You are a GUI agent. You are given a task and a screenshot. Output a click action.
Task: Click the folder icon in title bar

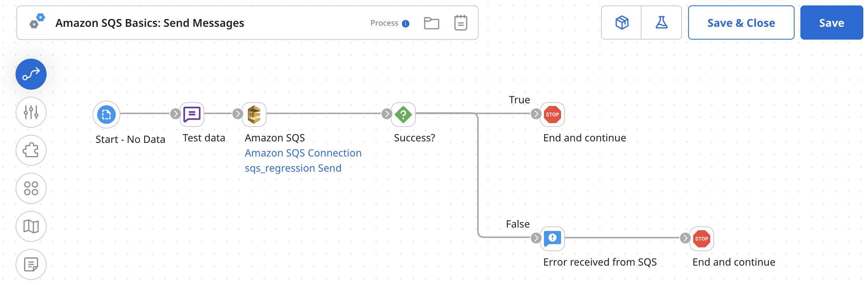[431, 23]
